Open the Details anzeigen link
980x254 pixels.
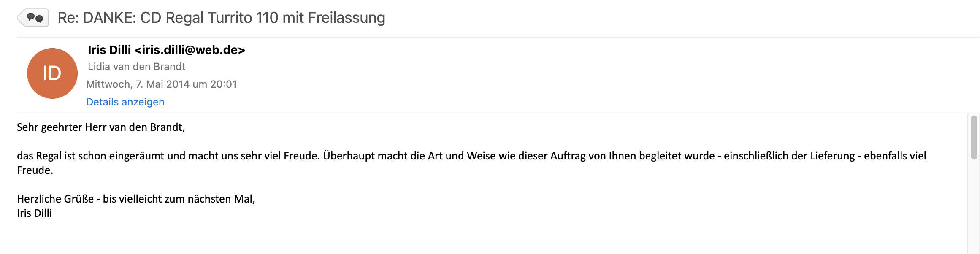point(125,102)
